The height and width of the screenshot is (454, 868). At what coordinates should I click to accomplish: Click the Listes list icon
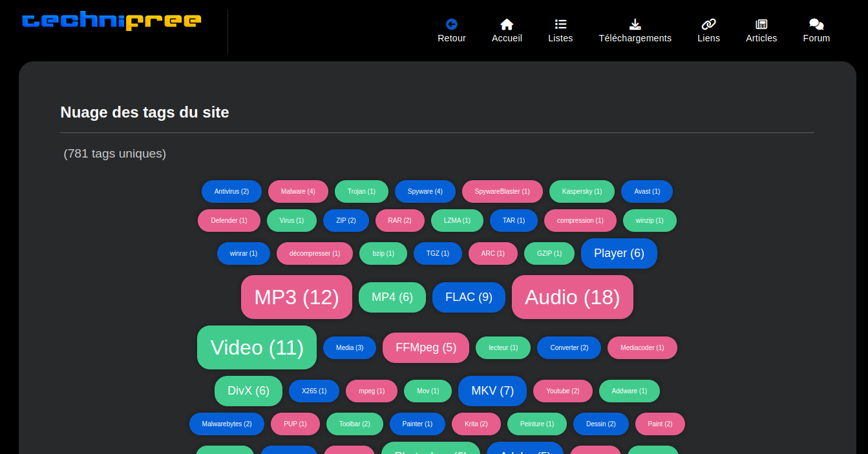pos(560,24)
